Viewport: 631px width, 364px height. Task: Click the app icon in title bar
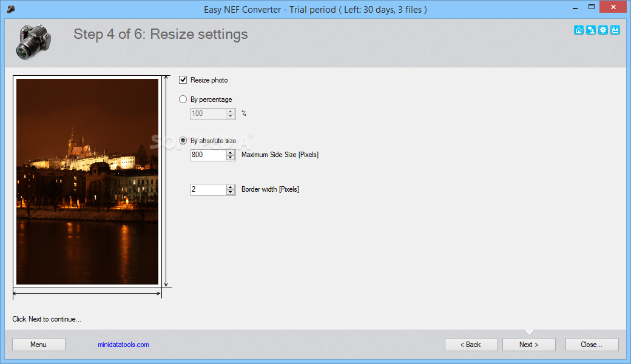pyautogui.click(x=11, y=9)
